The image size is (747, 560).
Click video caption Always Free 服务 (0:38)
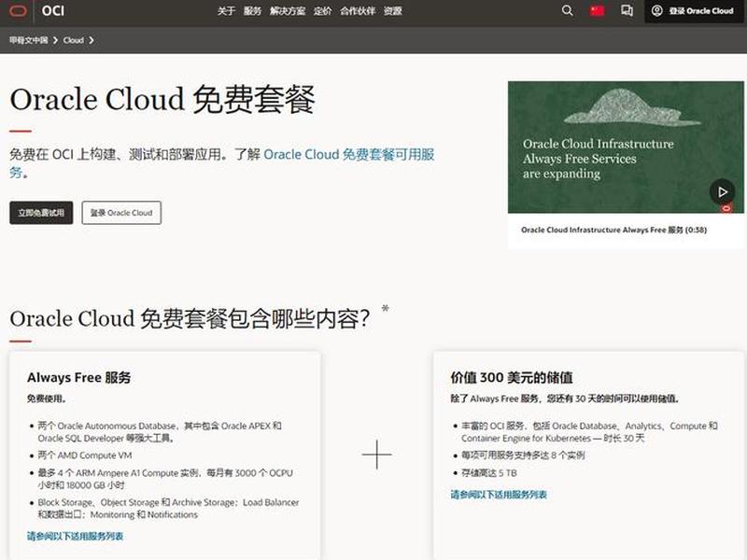(613, 230)
